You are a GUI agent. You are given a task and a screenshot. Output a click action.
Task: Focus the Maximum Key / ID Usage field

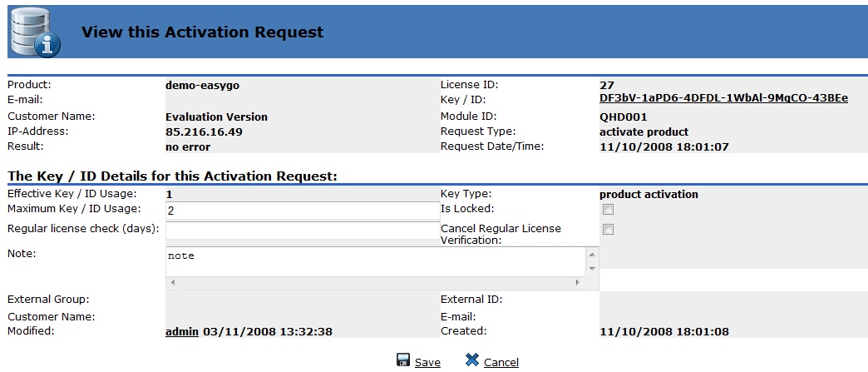coord(302,211)
